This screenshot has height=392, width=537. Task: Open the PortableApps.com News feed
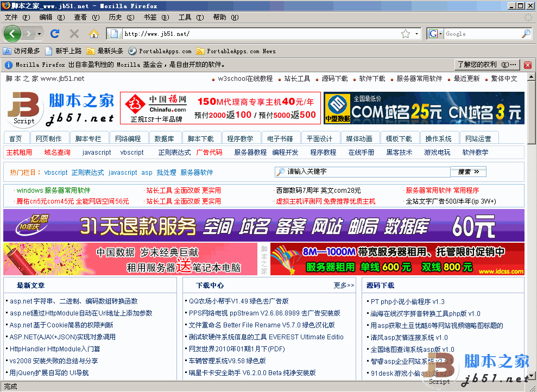236,51
